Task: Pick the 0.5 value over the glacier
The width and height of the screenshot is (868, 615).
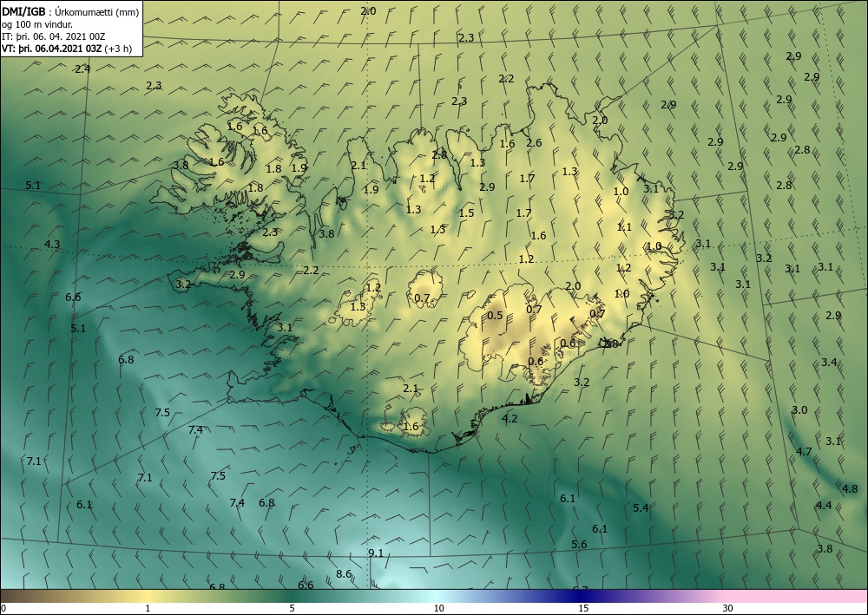Action: [x=495, y=315]
